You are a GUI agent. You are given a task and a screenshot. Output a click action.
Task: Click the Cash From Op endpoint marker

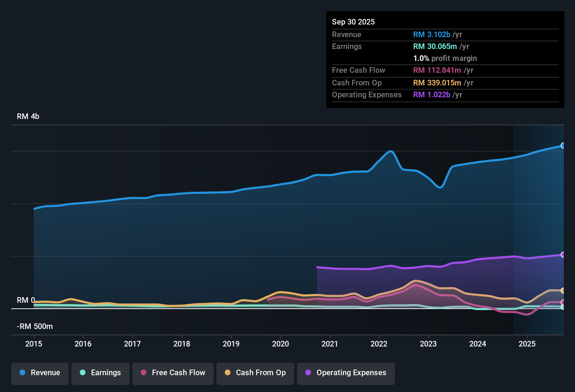[563, 290]
